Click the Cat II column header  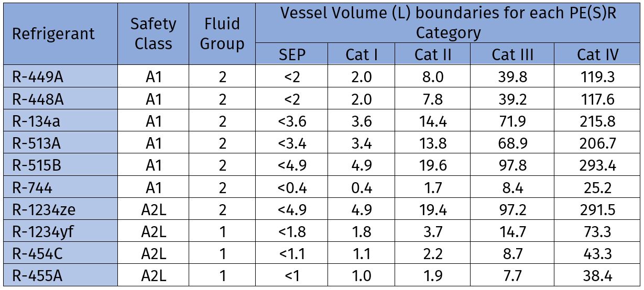pos(432,54)
